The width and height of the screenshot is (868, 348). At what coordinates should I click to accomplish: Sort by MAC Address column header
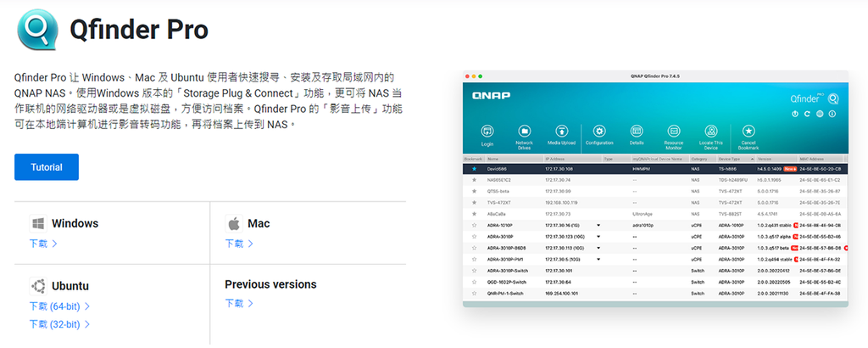821,159
